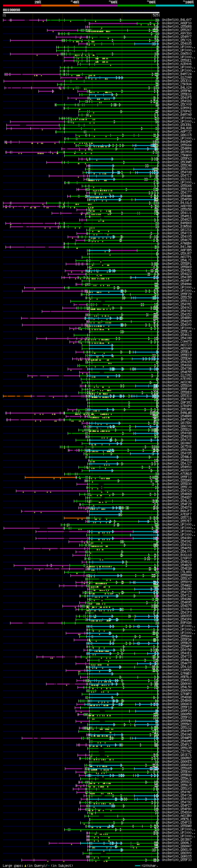Screen dimensions: 197x868
Task: Select the UniRef100_Q86HL7 label
Action: [177, 843]
